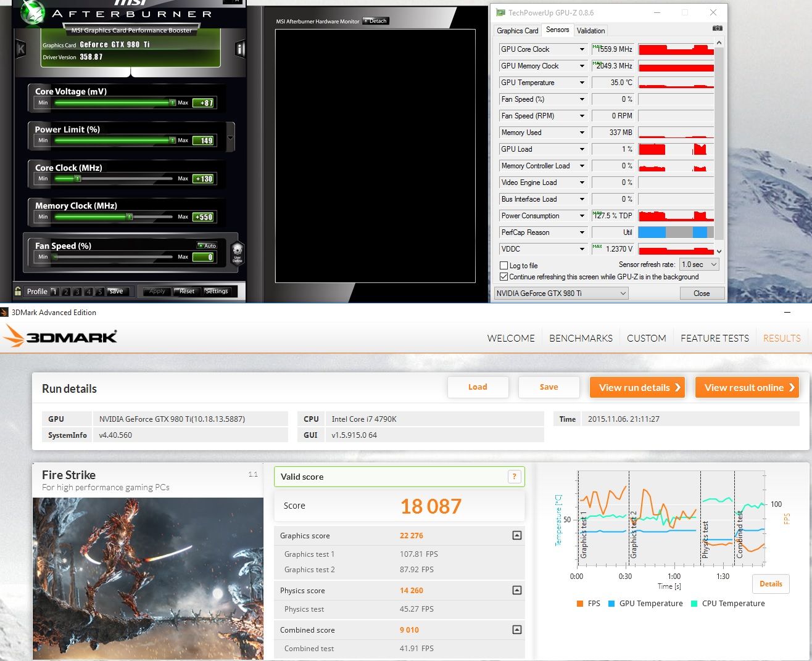
Task: Click the Core Clock slider handle
Action: (78, 179)
